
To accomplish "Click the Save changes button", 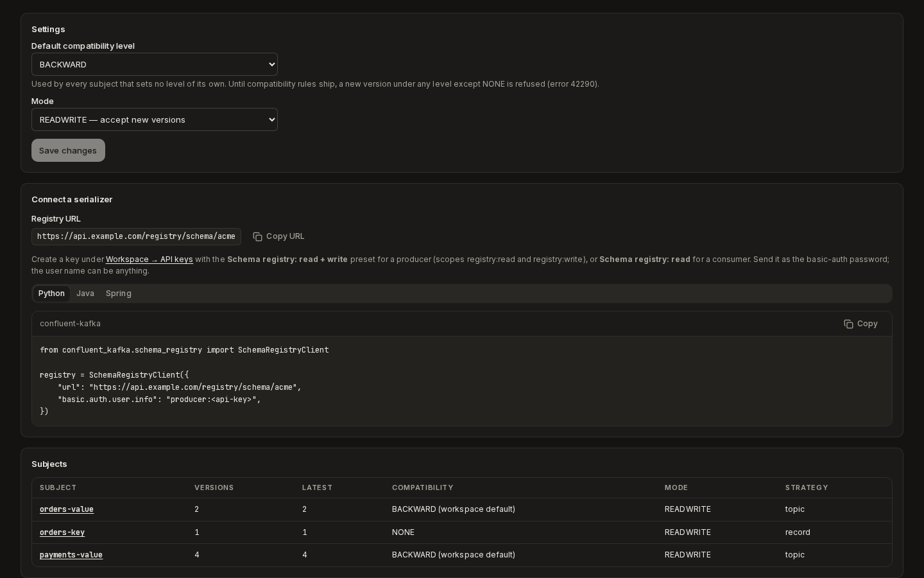I will point(68,150).
